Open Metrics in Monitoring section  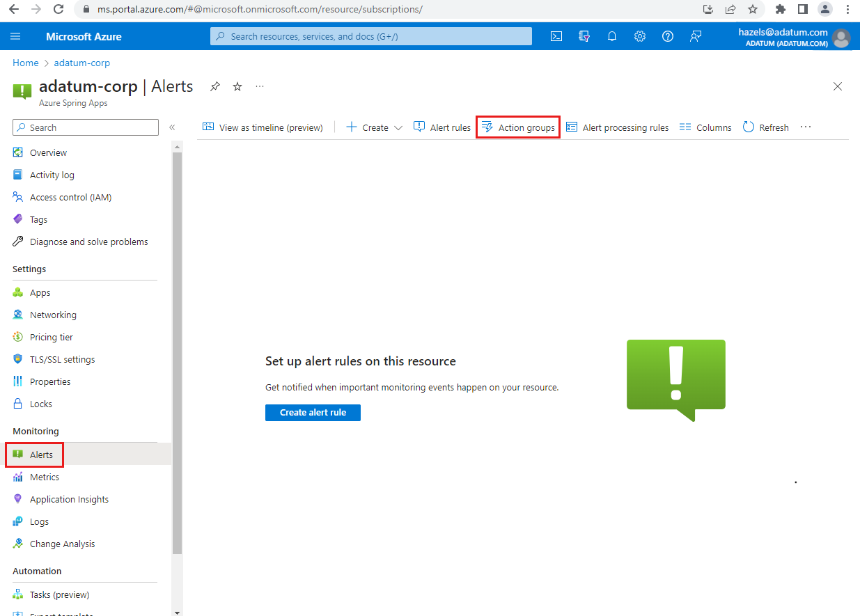(x=44, y=477)
